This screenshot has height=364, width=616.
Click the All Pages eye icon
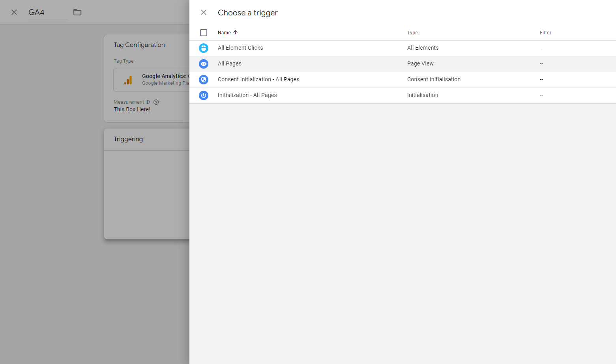204,64
